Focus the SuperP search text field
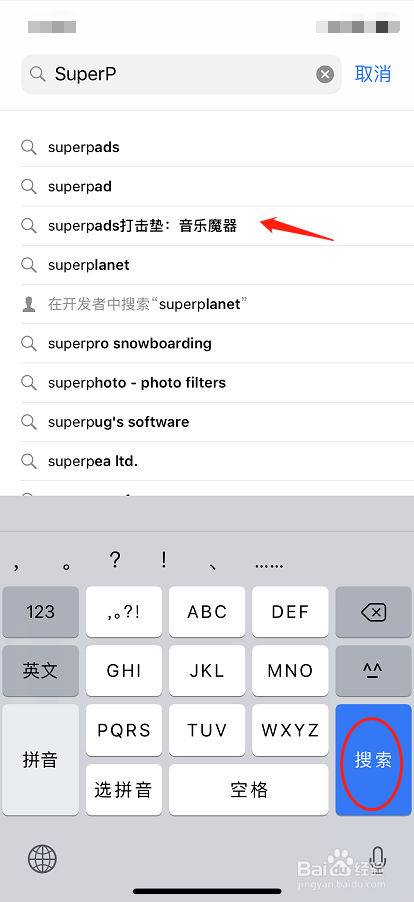 182,74
